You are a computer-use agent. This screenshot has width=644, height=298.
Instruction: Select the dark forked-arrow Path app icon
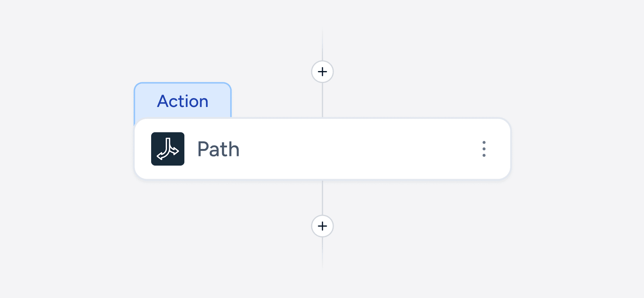[168, 149]
